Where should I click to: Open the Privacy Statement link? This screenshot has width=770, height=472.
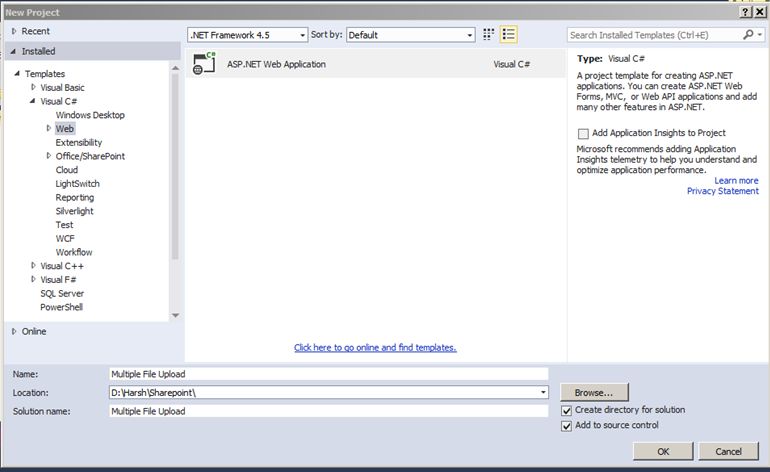(722, 191)
